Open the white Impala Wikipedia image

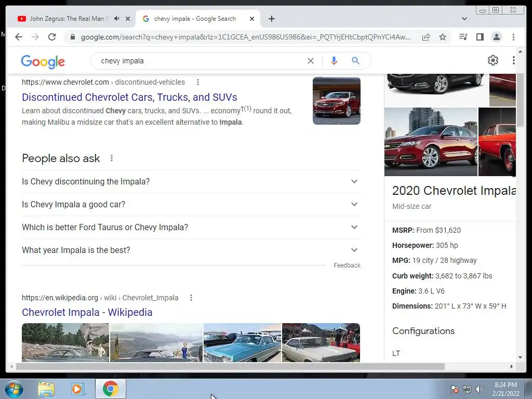tap(321, 342)
